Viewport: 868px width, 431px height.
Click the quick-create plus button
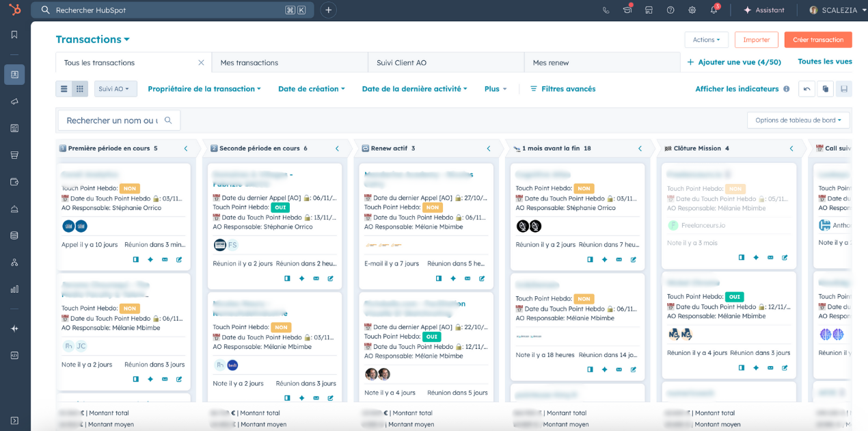point(329,10)
